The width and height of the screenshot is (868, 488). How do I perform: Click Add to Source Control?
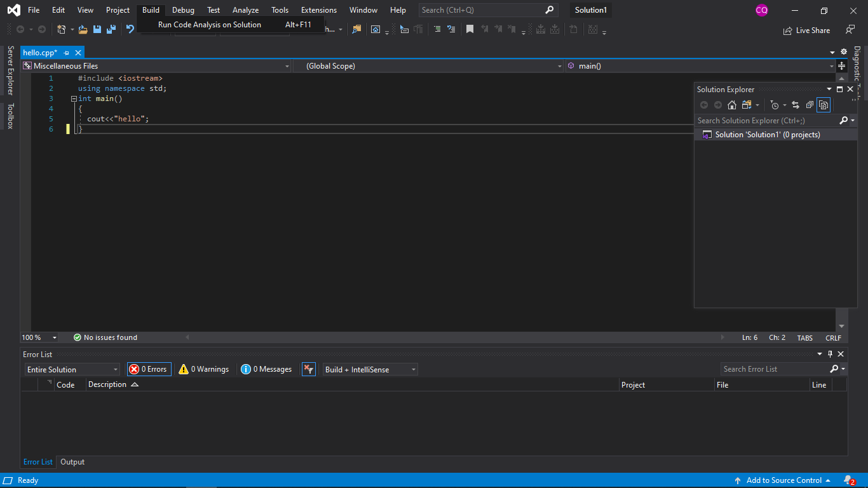pos(783,480)
